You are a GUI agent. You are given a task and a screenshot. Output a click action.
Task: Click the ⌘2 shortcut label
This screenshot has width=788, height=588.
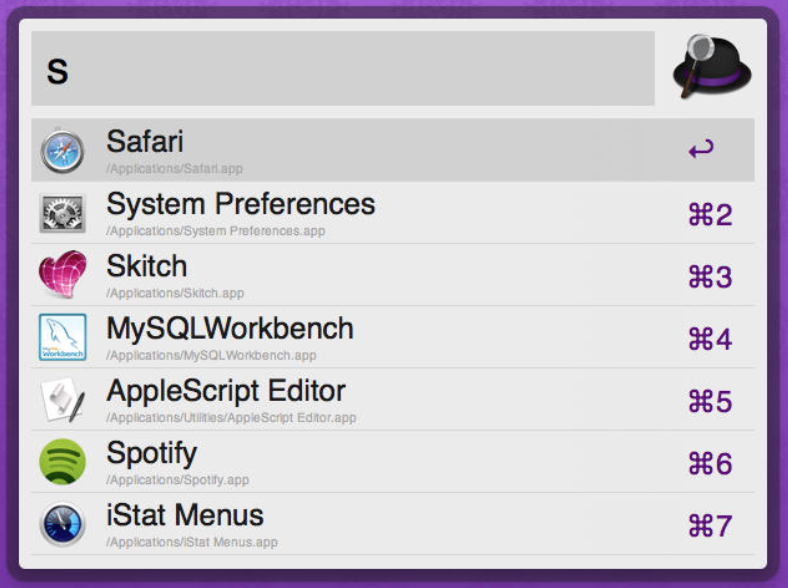coord(710,214)
